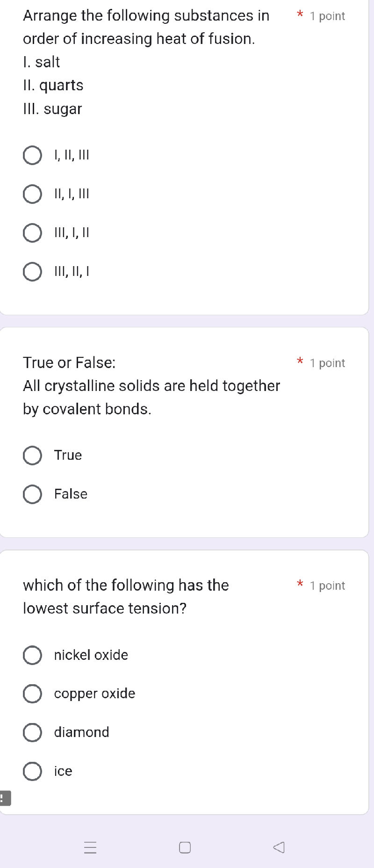The height and width of the screenshot is (868, 374).
Task: Click the lowest surface tension question text
Action: (x=126, y=597)
